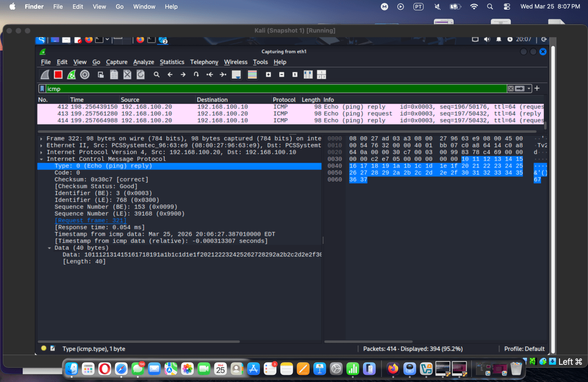Expand Internet Protocol Version 4 node
Image resolution: width=588 pixels, height=382 pixels.
(x=41, y=152)
